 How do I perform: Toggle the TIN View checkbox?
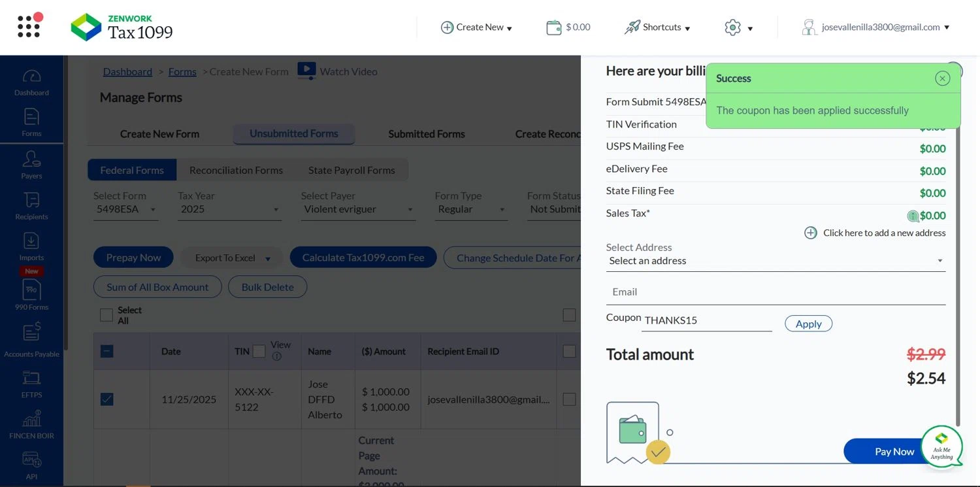pos(259,351)
